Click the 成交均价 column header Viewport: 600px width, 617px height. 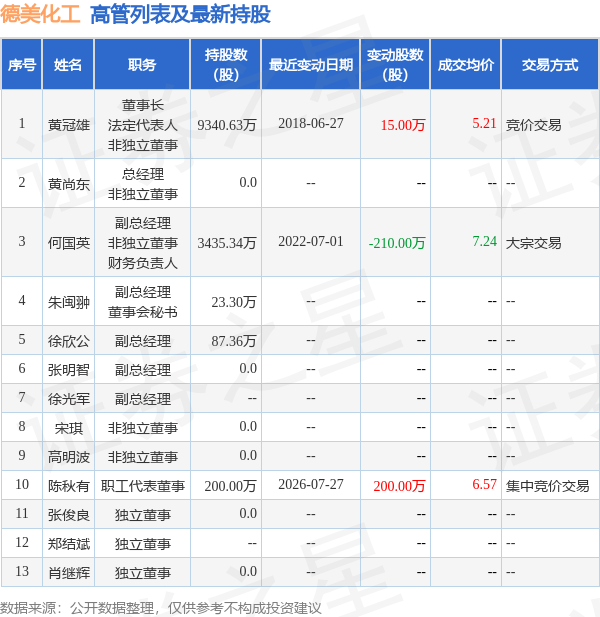pyautogui.click(x=465, y=65)
